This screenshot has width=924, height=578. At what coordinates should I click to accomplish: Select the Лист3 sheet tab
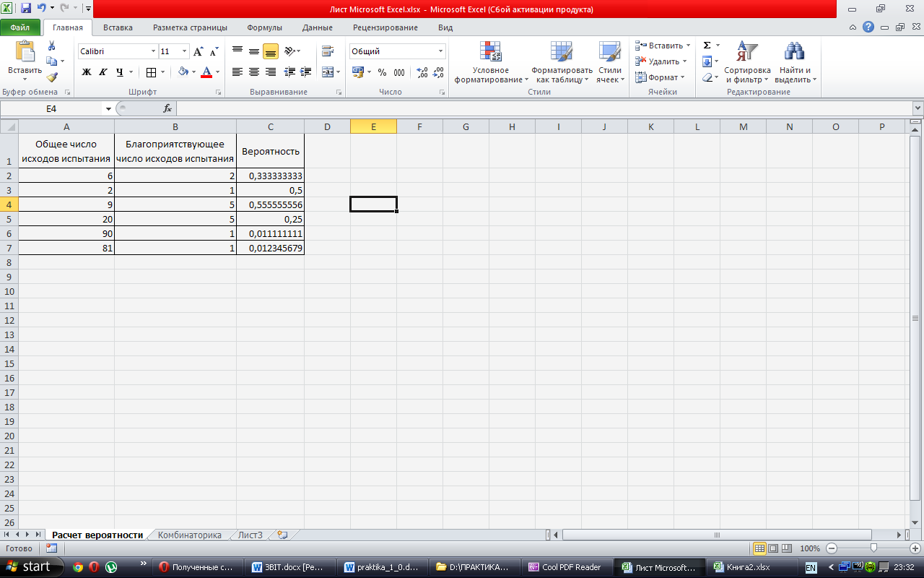point(250,535)
